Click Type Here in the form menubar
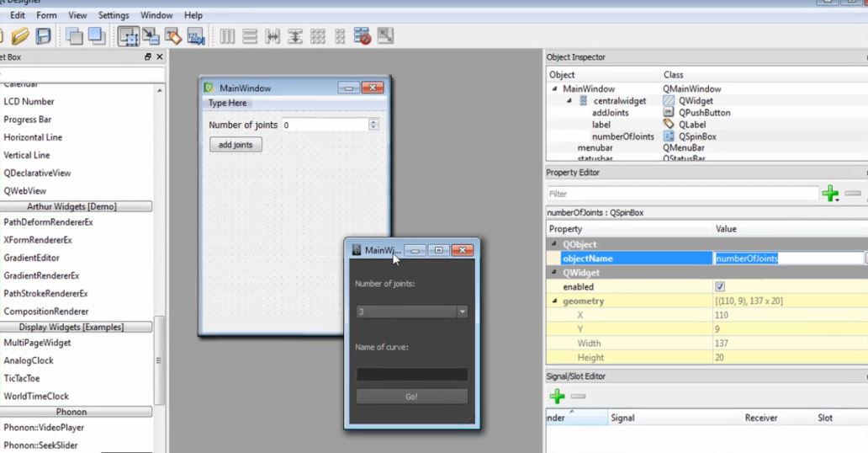 click(228, 103)
